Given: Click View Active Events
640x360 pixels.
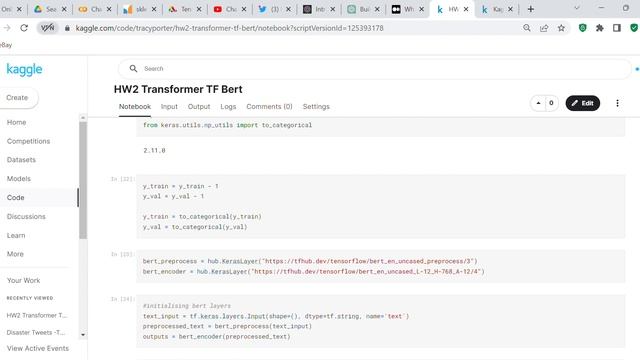Looking at the screenshot, I should (x=38, y=348).
